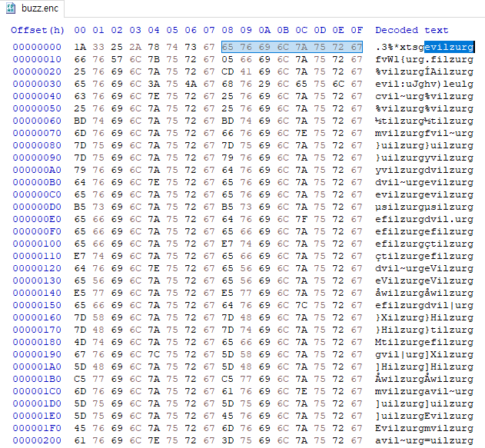
Task: Click decoded text gvil|urg]Xilzurg
Action: [424, 354]
